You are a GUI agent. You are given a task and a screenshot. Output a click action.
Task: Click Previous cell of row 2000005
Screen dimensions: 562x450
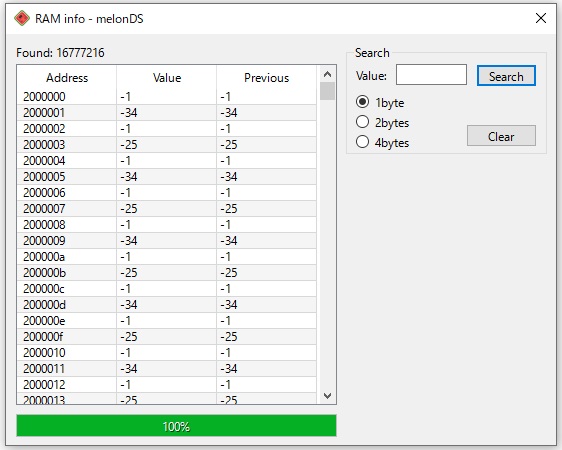point(266,177)
